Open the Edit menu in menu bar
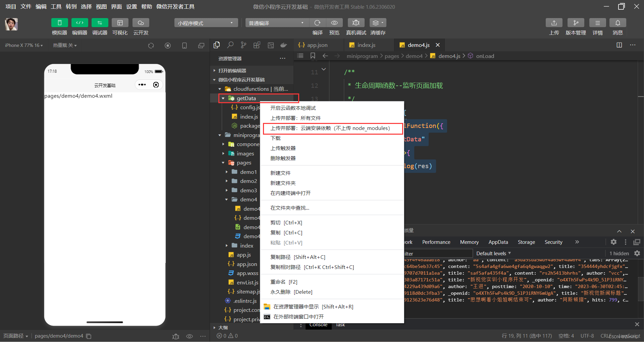This screenshot has height=342, width=644. pos(41,6)
